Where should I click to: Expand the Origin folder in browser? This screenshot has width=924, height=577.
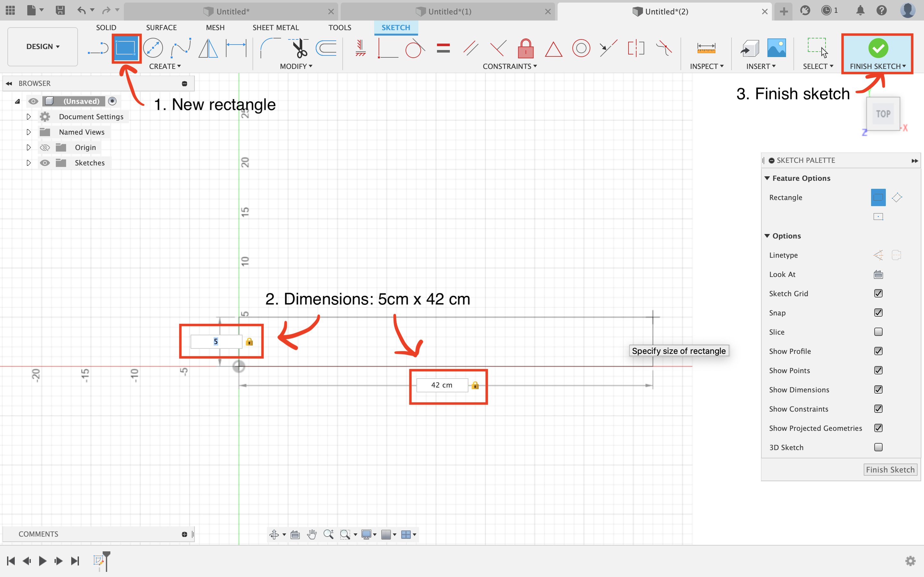point(28,147)
